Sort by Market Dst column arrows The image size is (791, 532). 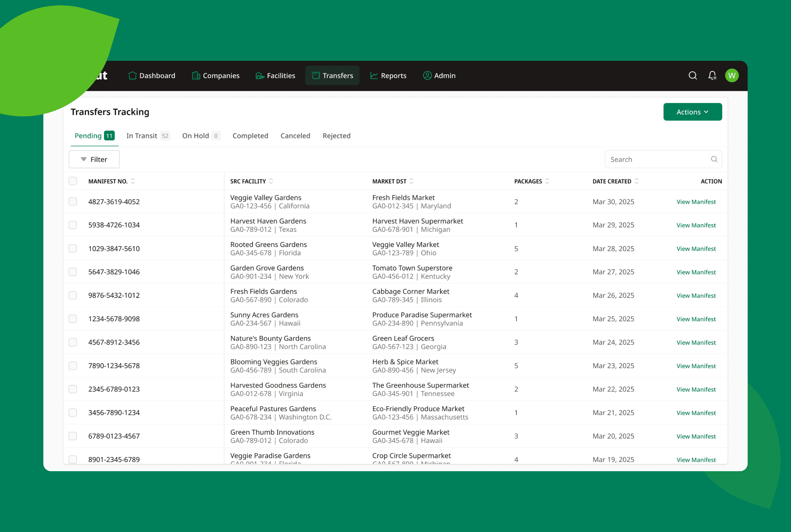[411, 181]
